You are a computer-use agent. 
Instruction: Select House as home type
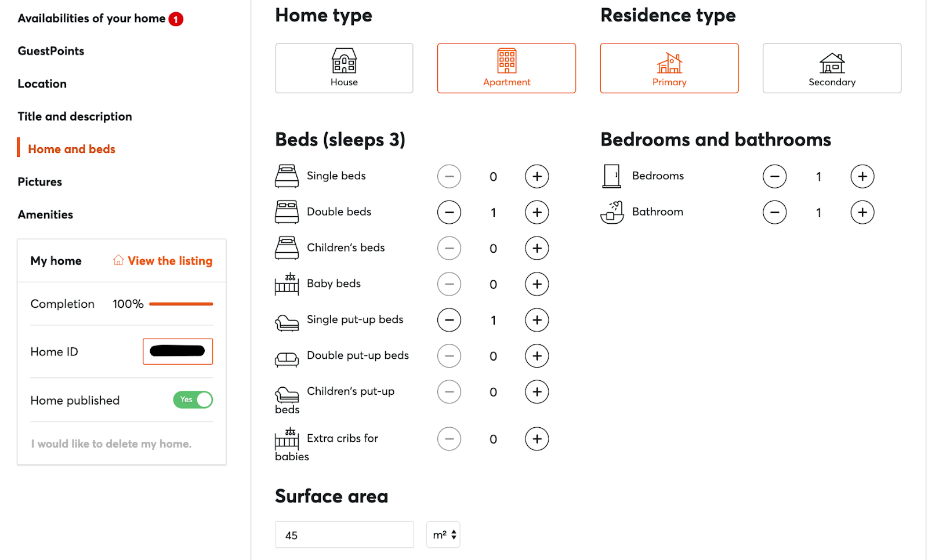point(344,68)
